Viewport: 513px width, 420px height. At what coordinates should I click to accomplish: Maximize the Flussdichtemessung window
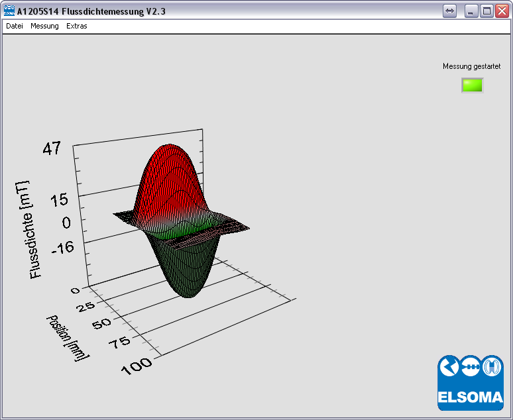(x=486, y=11)
